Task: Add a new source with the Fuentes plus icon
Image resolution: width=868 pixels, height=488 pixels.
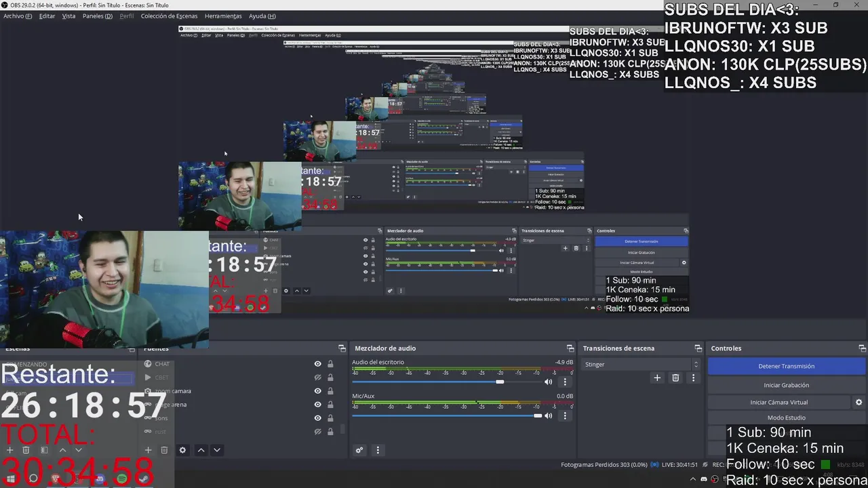Action: [x=148, y=450]
